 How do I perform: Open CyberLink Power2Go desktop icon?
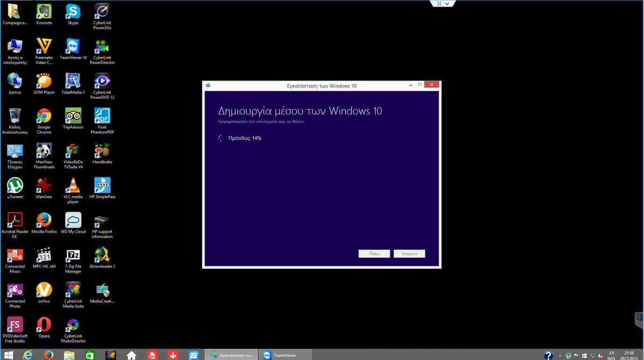pyautogui.click(x=102, y=17)
